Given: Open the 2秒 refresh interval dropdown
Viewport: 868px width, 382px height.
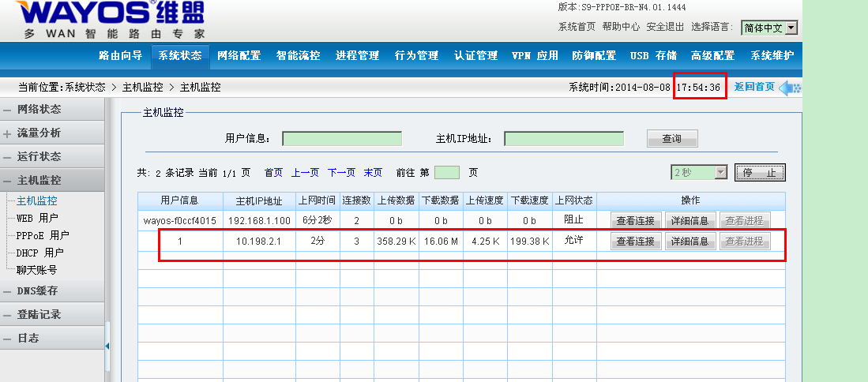Looking at the screenshot, I should (698, 172).
